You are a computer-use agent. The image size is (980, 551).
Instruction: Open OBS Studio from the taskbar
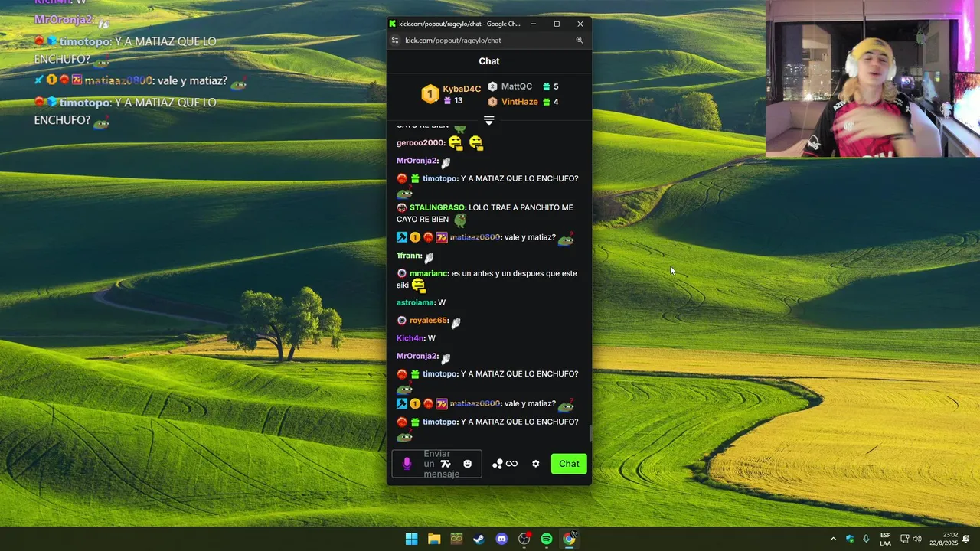(x=524, y=539)
